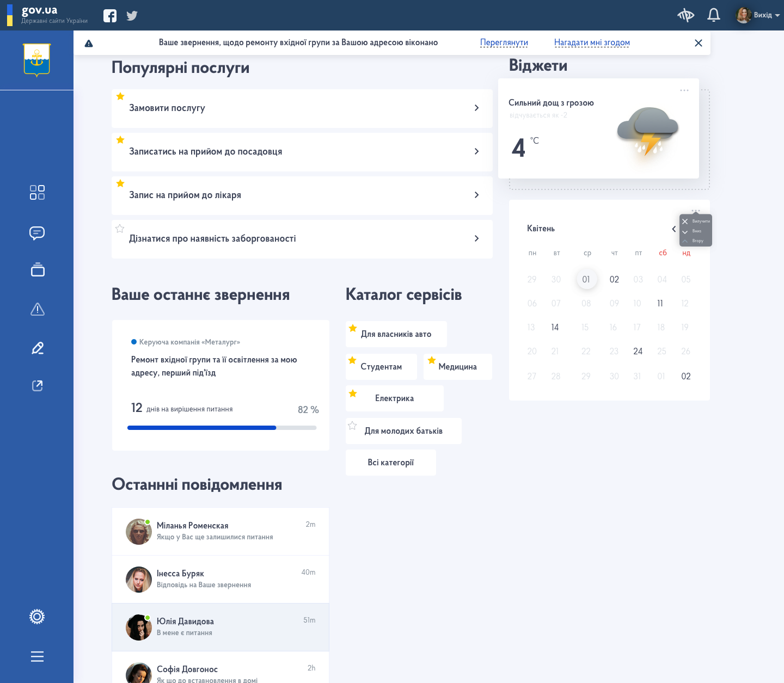Viewport: 784px width, 683px height.
Task: Click the warning icon in notification banner
Action: click(x=89, y=44)
